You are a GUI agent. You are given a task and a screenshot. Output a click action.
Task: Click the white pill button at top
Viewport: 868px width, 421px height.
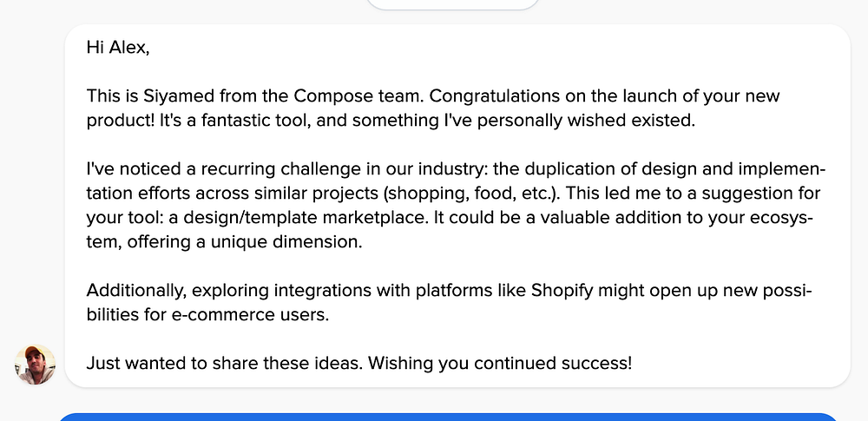452,3
